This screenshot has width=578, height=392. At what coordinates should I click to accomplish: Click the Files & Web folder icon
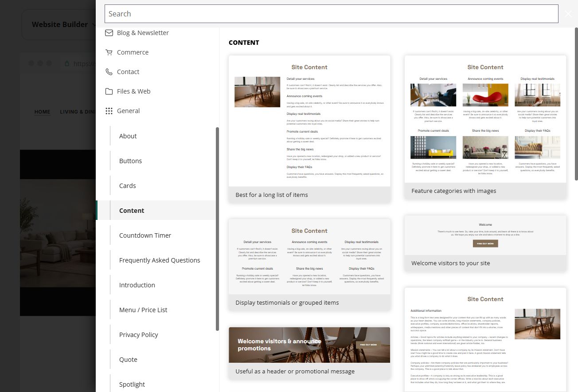pyautogui.click(x=109, y=91)
